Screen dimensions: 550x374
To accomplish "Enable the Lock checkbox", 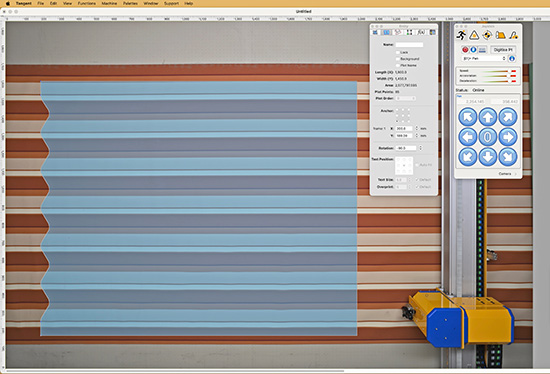I will point(398,52).
